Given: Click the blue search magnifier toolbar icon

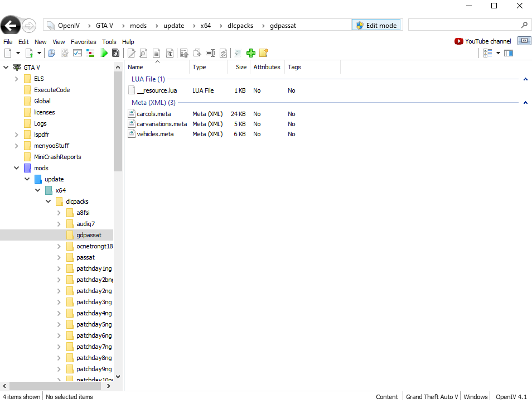Looking at the screenshot, I should click(51, 53).
